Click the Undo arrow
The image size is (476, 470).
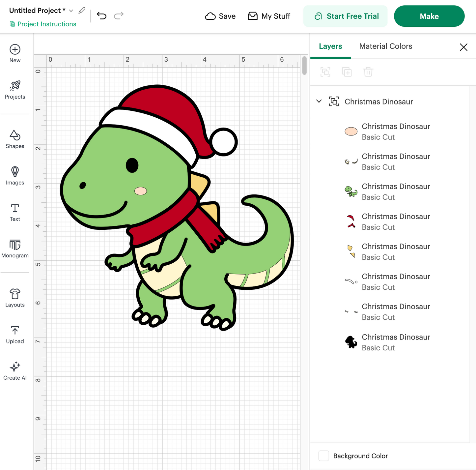[x=101, y=15]
